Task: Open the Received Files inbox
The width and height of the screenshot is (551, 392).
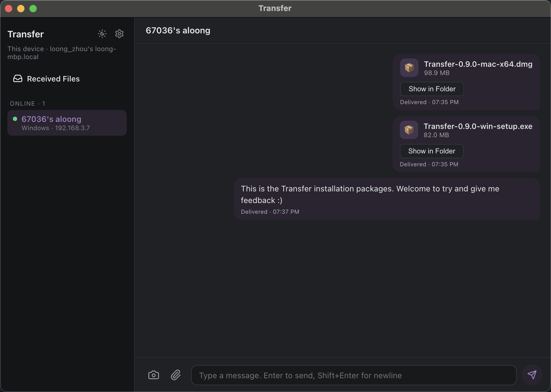Action: 67,79
